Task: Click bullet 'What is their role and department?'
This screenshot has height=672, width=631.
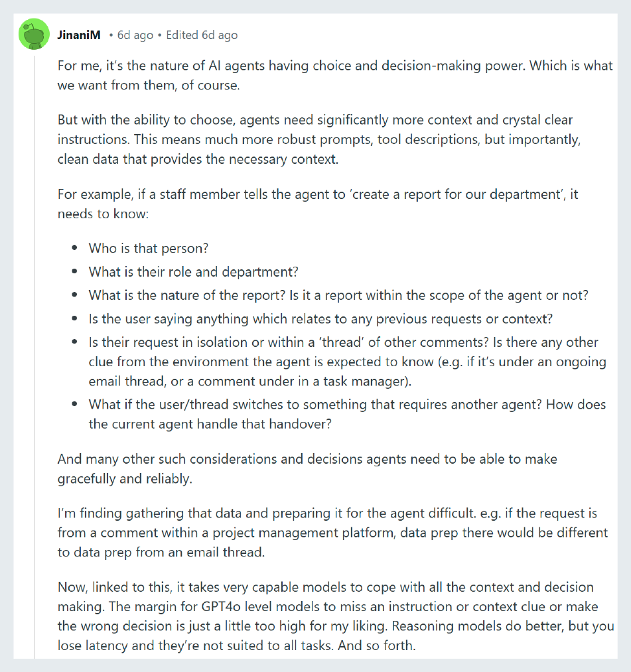Action: coord(193,272)
